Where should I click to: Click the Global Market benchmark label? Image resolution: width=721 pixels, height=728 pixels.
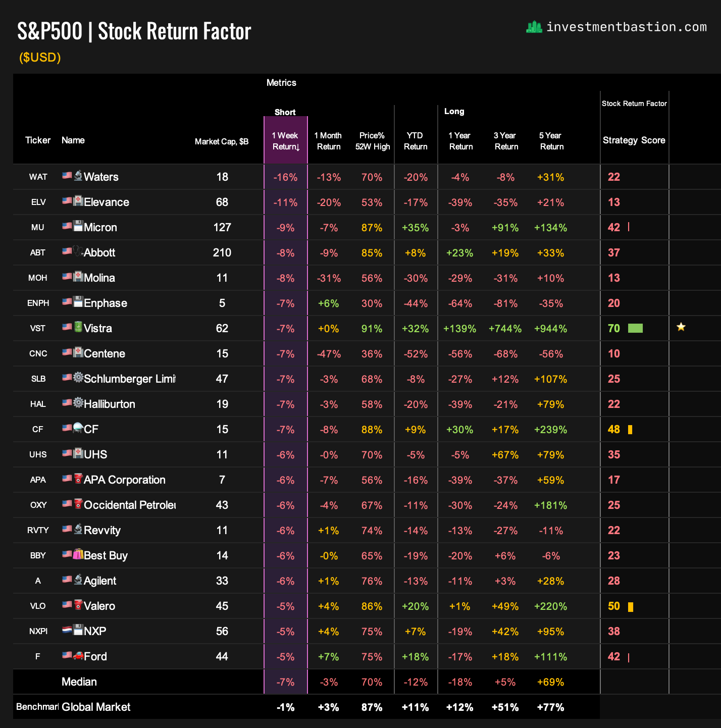point(96,707)
